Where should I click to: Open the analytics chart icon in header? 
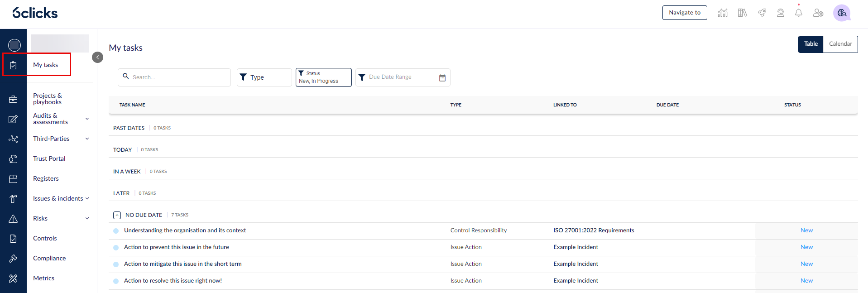(723, 13)
